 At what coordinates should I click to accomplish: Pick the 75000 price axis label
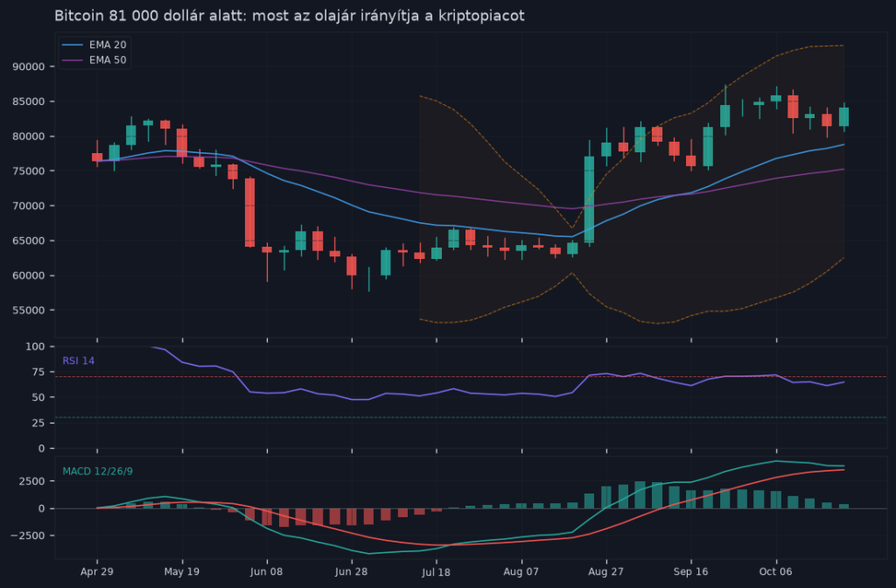pos(29,171)
